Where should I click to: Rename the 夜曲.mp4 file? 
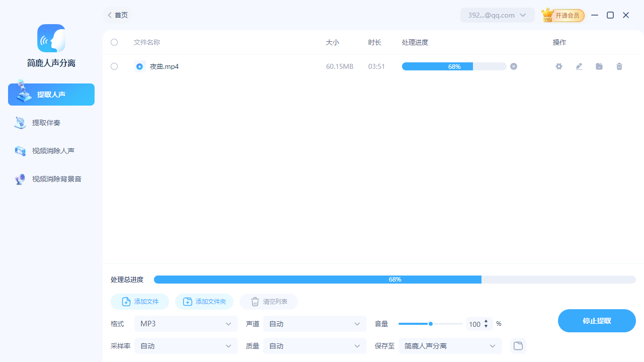[x=579, y=66]
